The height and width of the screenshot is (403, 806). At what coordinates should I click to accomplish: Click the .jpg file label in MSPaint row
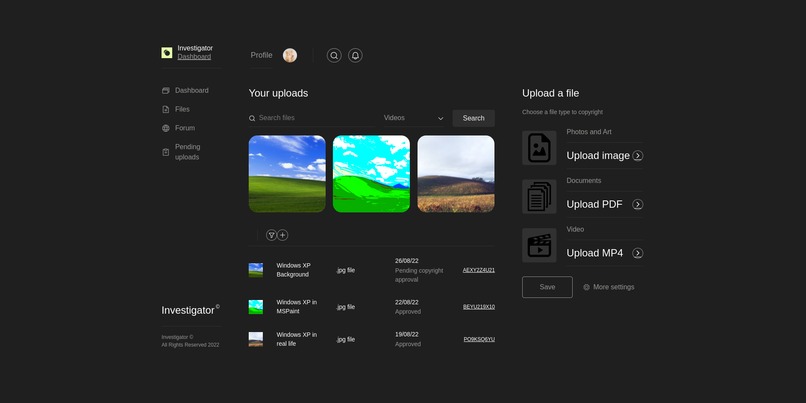pyautogui.click(x=345, y=307)
